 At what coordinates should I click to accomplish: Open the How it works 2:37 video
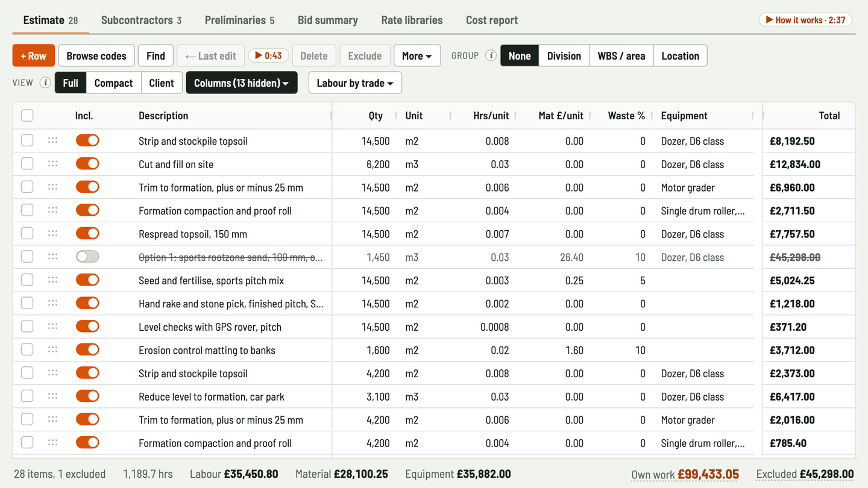(x=805, y=20)
